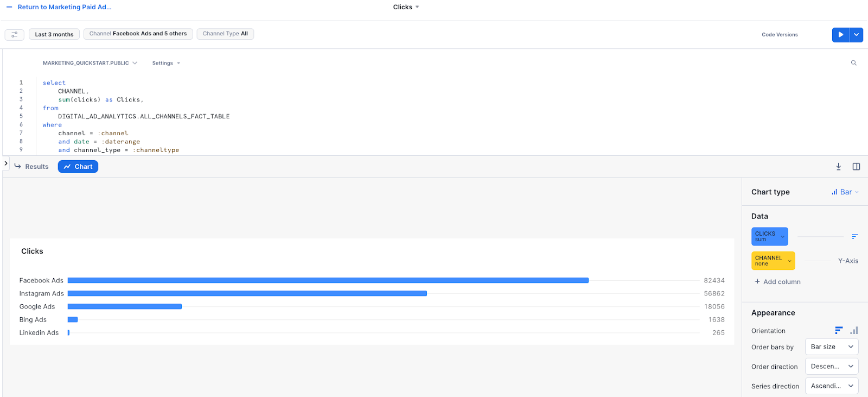Open the Order direction dropdown
Viewport: 868px width, 397px height.
click(x=832, y=366)
